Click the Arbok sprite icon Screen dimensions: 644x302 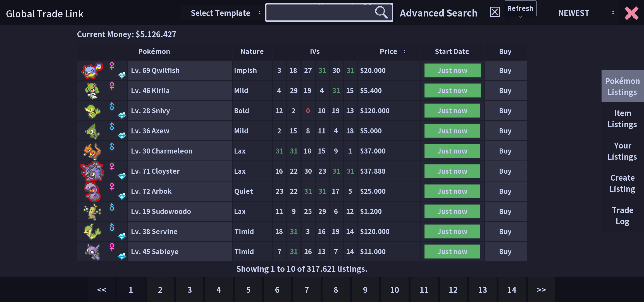click(x=92, y=192)
